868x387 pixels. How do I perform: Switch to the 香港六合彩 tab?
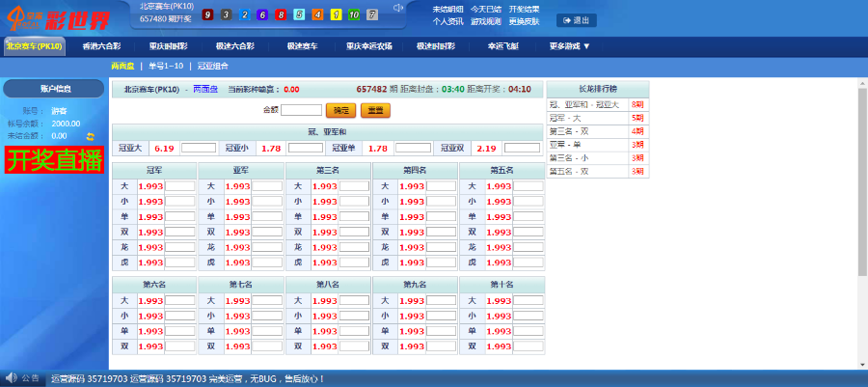(x=102, y=46)
